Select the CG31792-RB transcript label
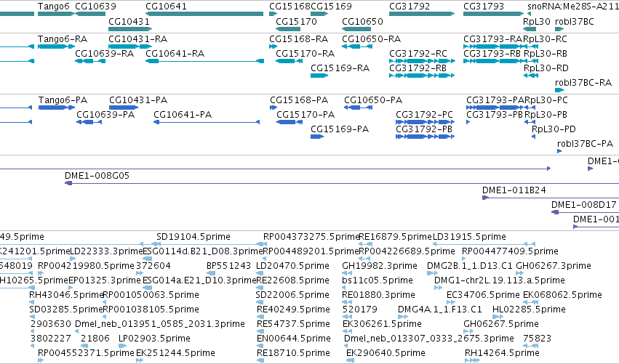 click(x=418, y=68)
